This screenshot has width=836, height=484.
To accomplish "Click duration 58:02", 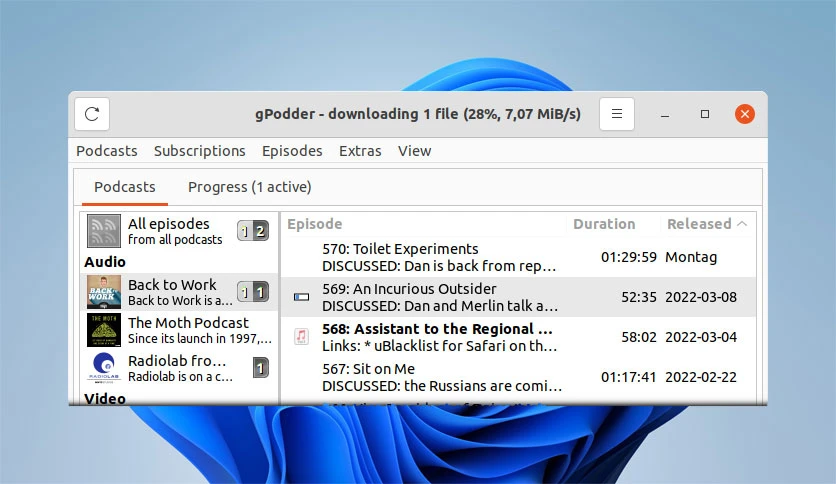I will [639, 337].
